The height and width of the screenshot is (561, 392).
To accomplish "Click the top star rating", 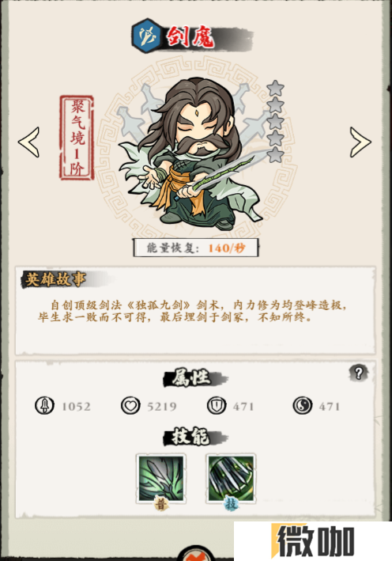I will [x=275, y=89].
